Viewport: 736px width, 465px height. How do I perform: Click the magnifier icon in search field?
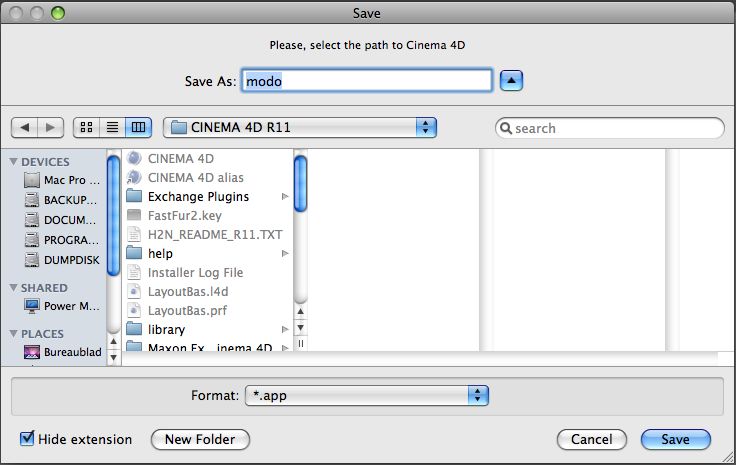505,128
